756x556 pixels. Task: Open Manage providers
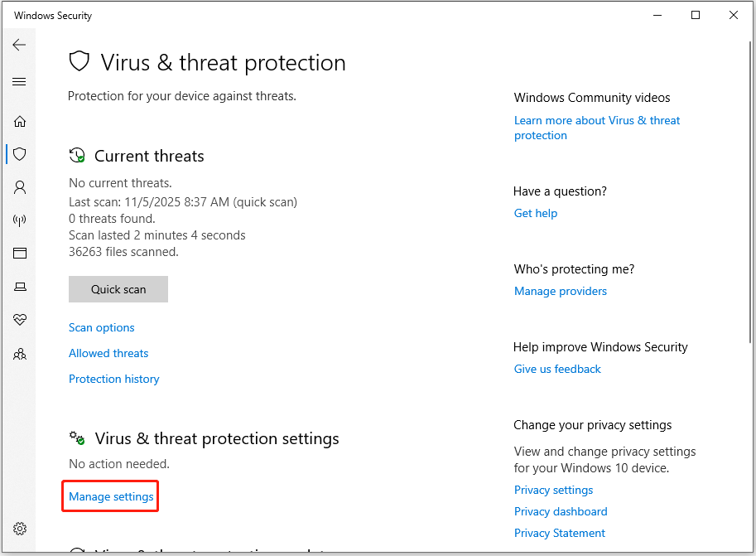click(560, 291)
